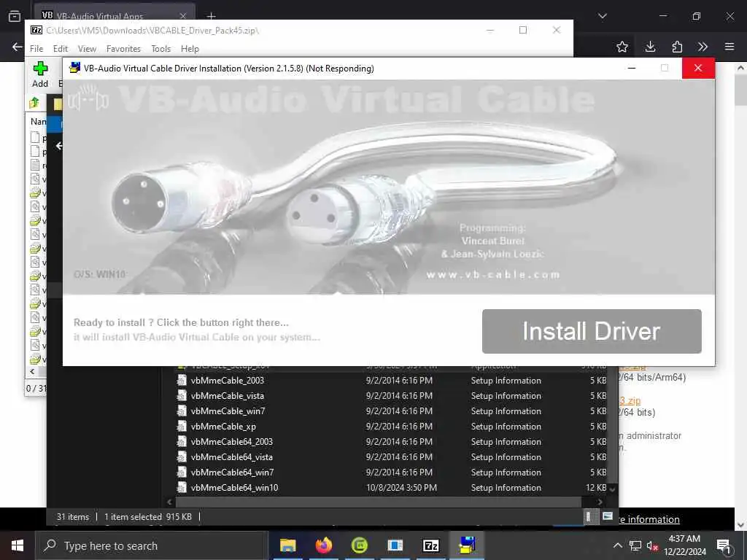Click 7-Zip list scroll-left arrow

32,371
